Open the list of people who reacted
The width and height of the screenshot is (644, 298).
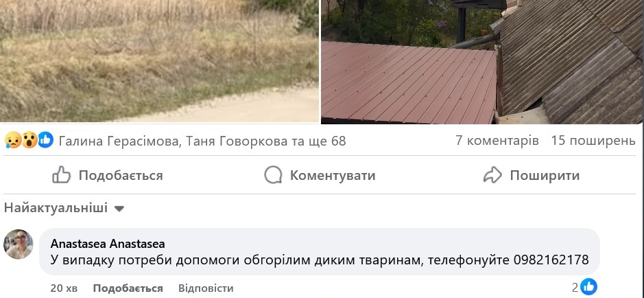click(x=202, y=141)
